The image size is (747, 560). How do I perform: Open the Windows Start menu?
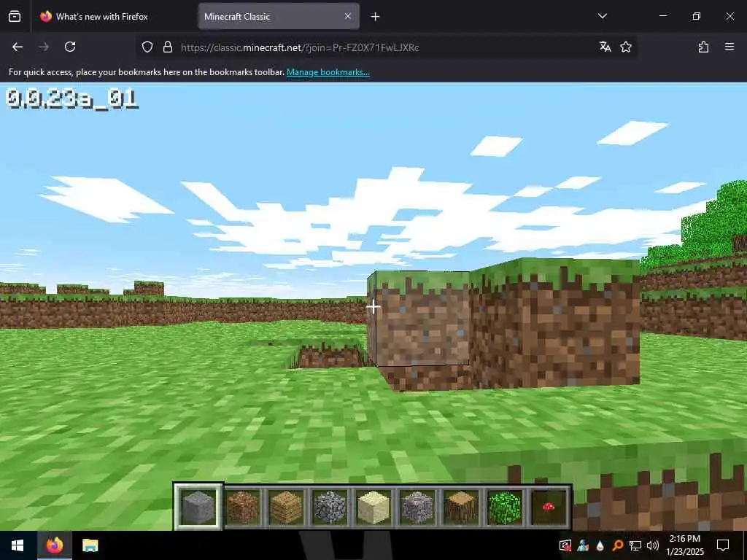point(18,545)
